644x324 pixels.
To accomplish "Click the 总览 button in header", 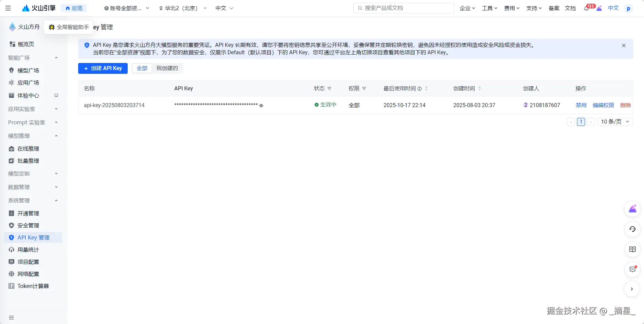I will (x=74, y=8).
